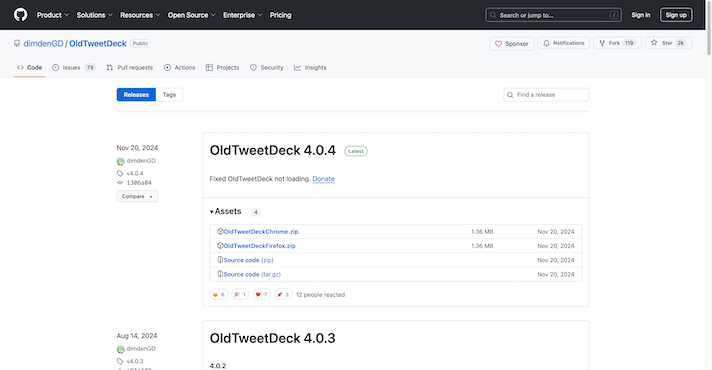The width and height of the screenshot is (712, 370).
Task: Click the commit icon next to 1306a04
Action: click(x=120, y=183)
